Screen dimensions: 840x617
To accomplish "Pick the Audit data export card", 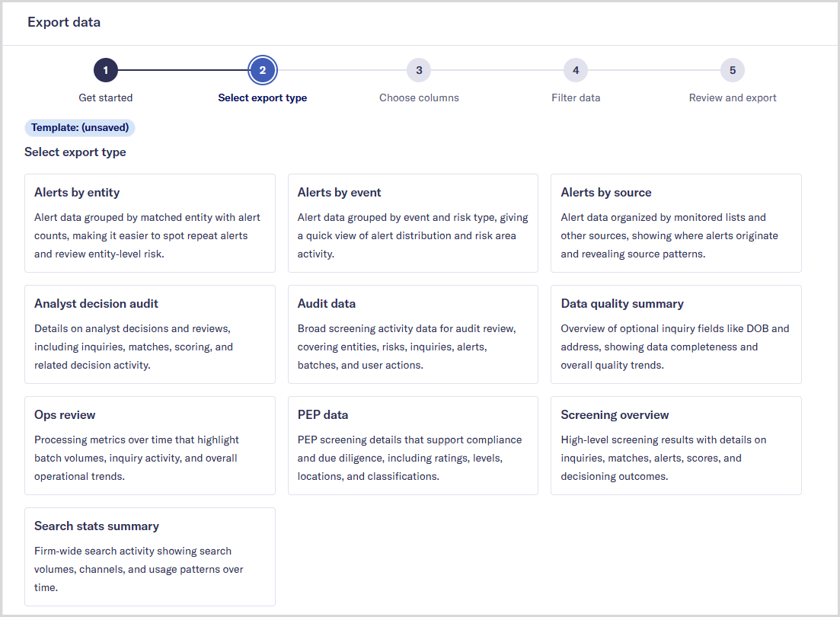I will 413,334.
